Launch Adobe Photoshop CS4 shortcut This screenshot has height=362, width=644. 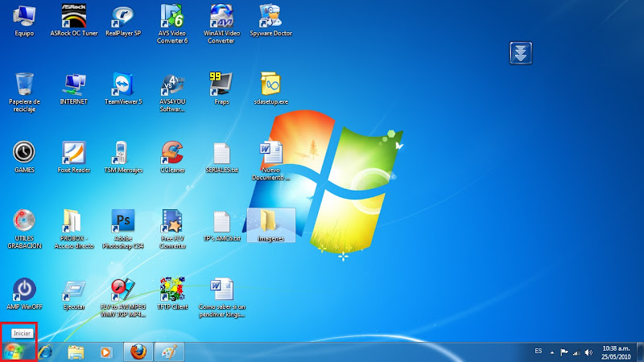(123, 229)
